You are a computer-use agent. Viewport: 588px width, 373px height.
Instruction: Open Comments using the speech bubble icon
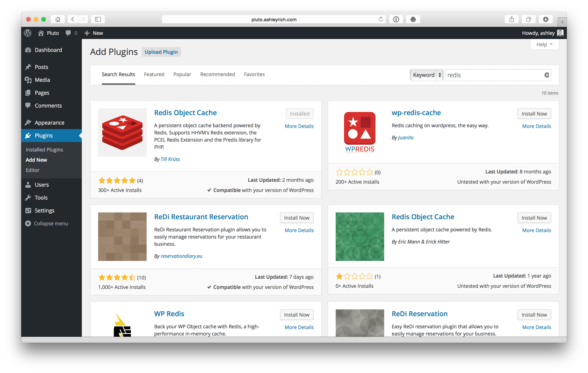(x=28, y=105)
